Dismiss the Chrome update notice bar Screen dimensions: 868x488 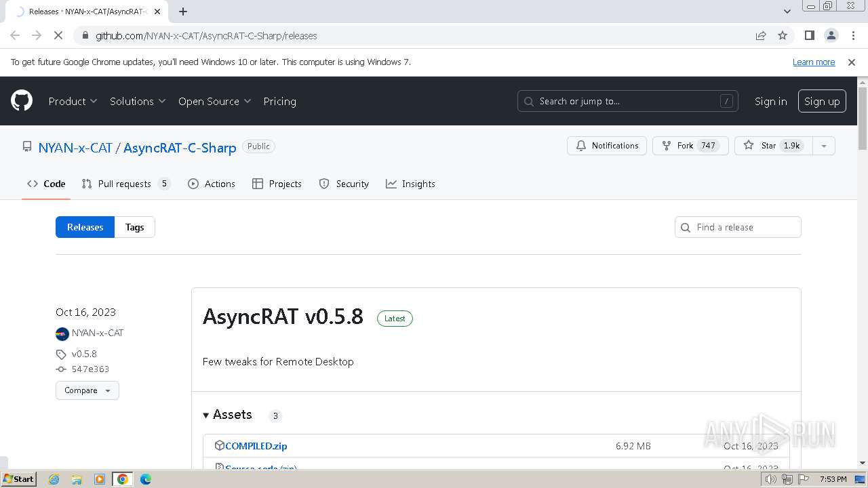[x=852, y=62]
